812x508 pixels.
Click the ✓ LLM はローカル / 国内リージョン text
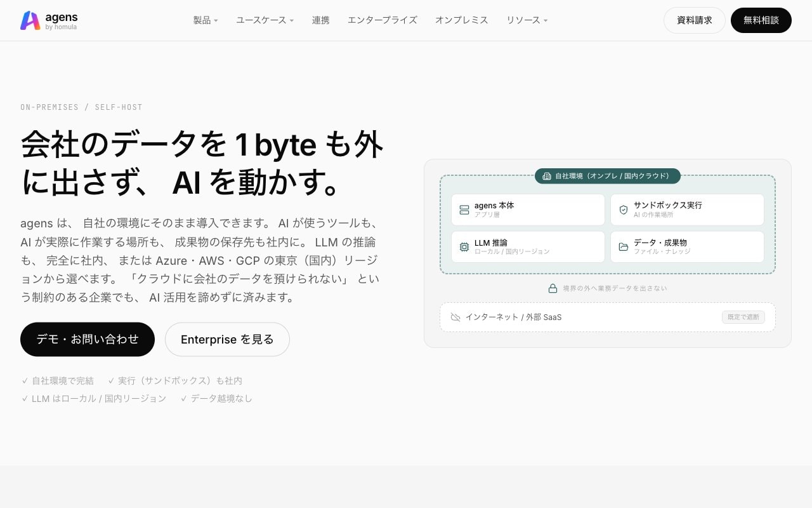point(94,398)
